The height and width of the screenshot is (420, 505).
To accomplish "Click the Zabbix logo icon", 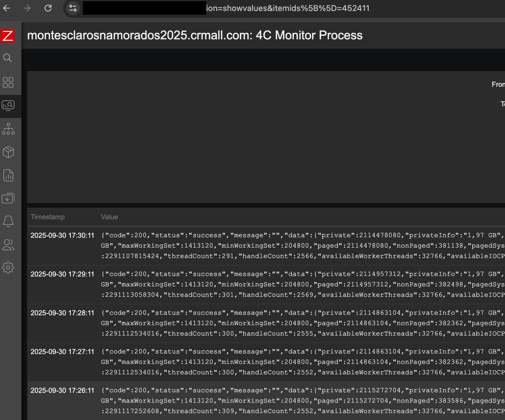I will click(8, 36).
